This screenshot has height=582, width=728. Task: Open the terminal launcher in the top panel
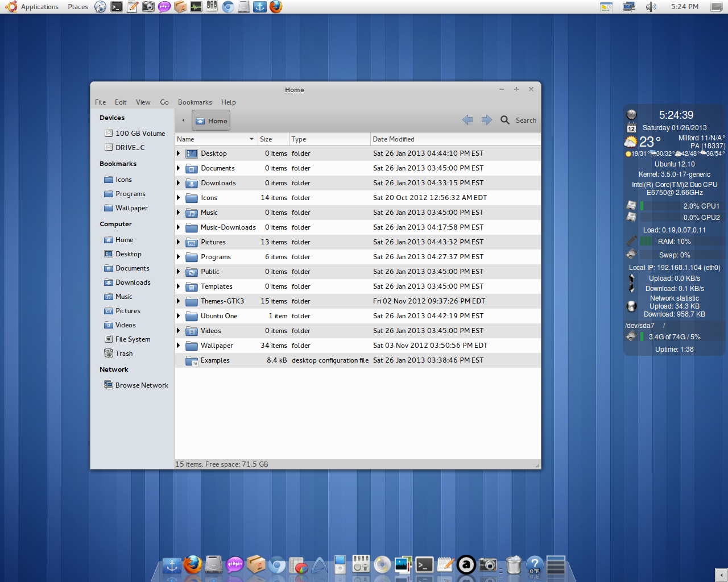click(116, 7)
